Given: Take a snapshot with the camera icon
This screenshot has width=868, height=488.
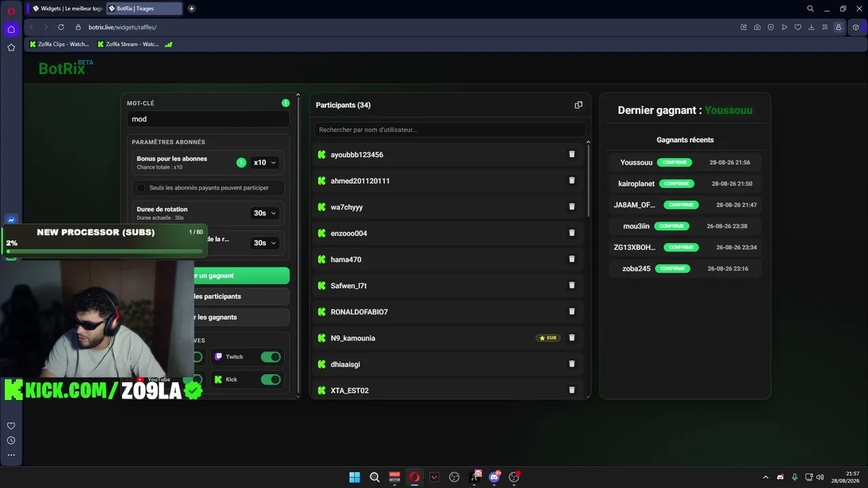Looking at the screenshot, I should pyautogui.click(x=757, y=27).
